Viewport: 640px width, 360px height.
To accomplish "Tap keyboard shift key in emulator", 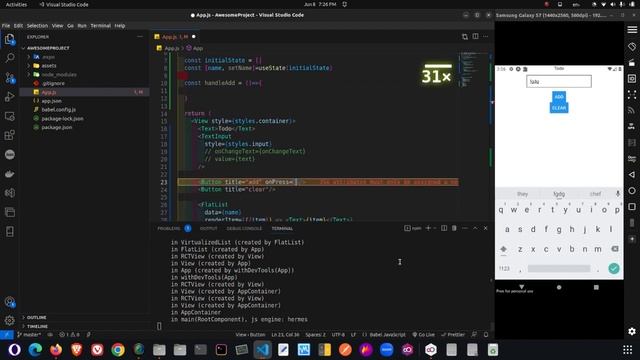I will click(503, 249).
